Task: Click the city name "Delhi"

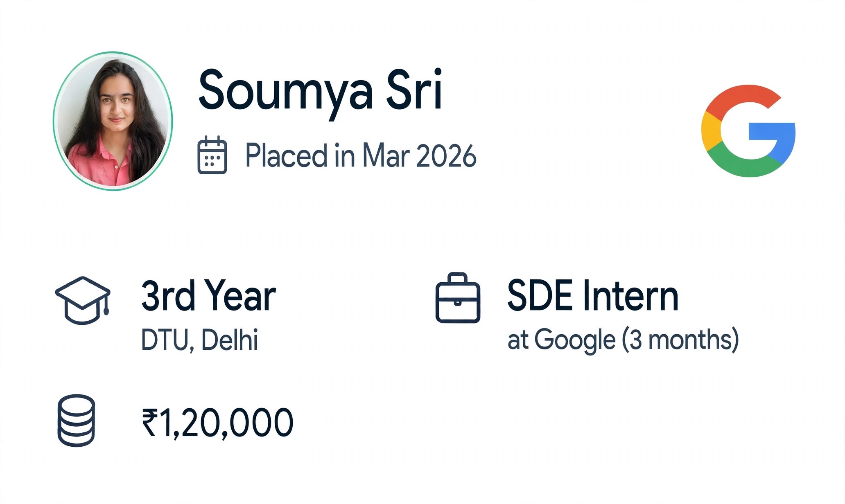Action: coord(230,340)
